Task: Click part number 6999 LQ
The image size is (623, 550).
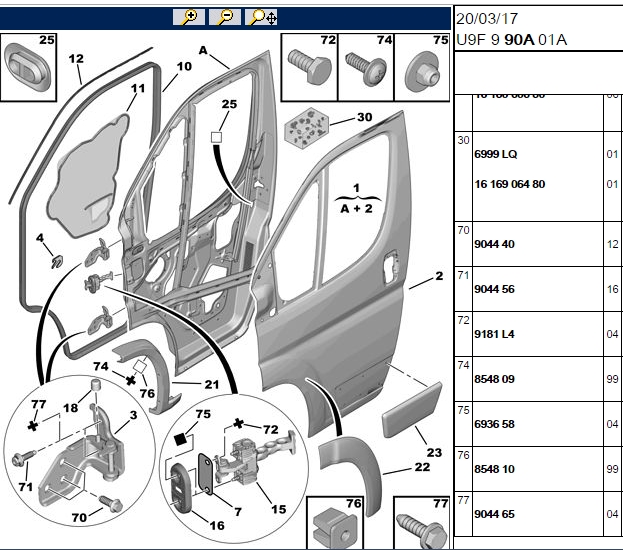Action: (495, 154)
